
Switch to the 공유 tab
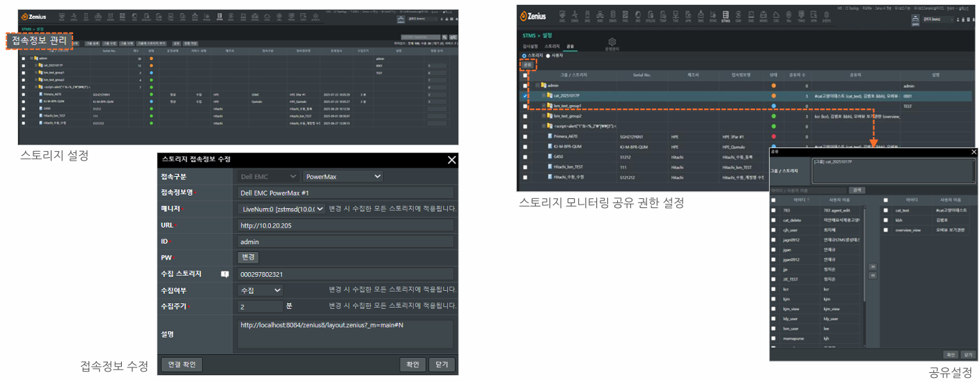point(570,47)
